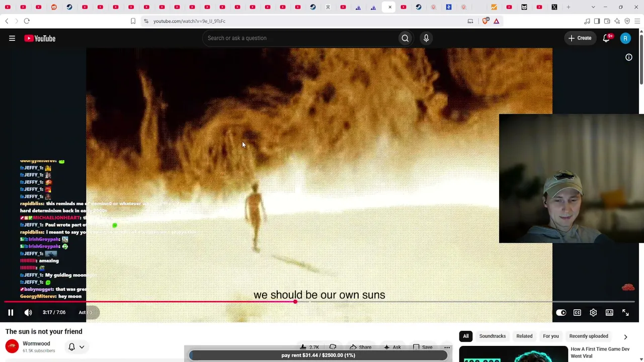Select the Soundtracks filter chip
This screenshot has width=644, height=362.
493,336
